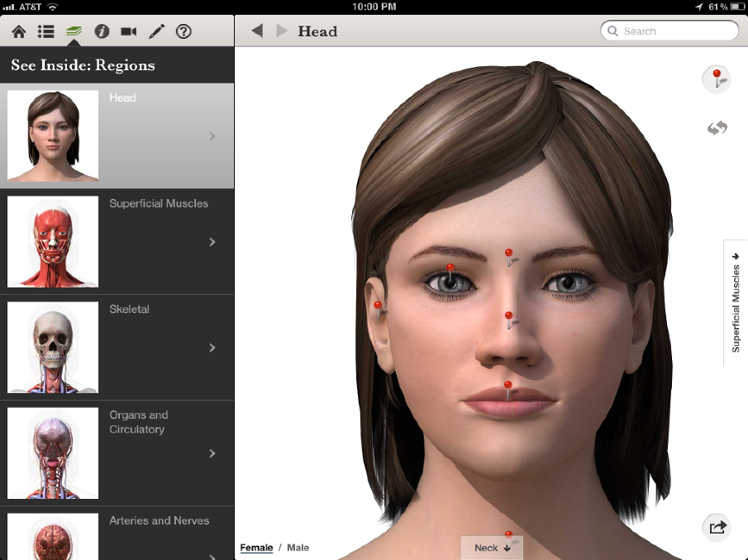
Task: Open the share icon at bottom right
Action: click(716, 527)
